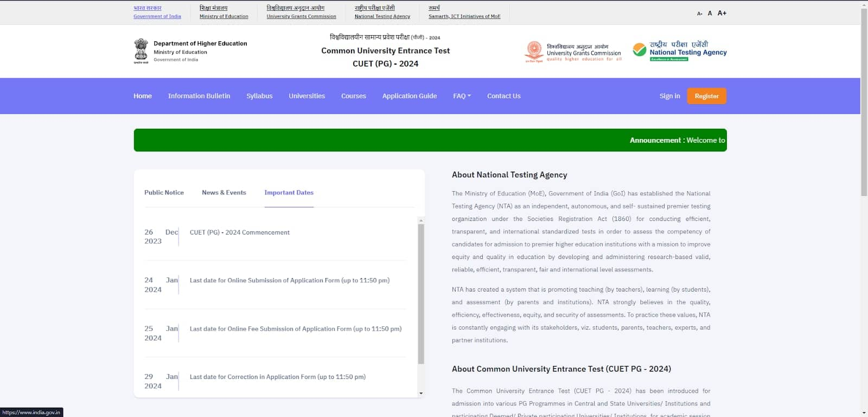Click the 'CUET (PG) - 2024' header title
868x417 pixels.
[x=386, y=64]
